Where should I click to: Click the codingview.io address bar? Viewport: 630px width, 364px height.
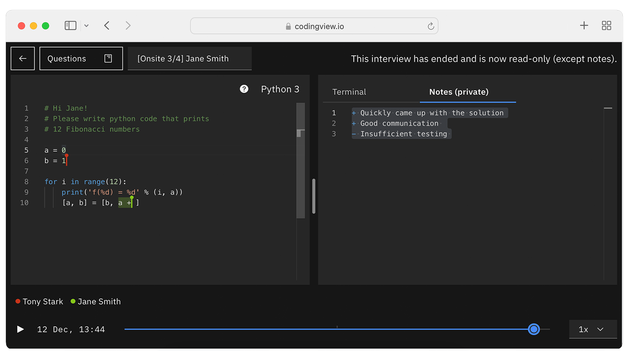[314, 26]
